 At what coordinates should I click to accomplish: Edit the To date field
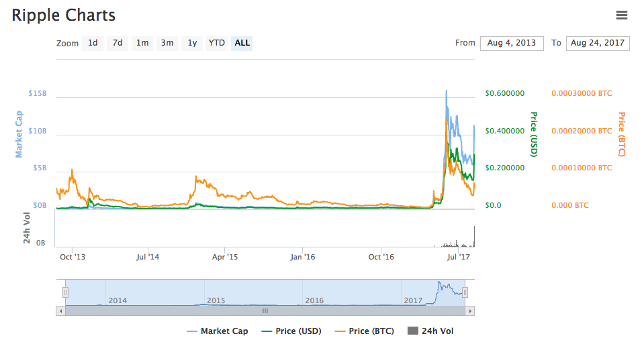(598, 43)
